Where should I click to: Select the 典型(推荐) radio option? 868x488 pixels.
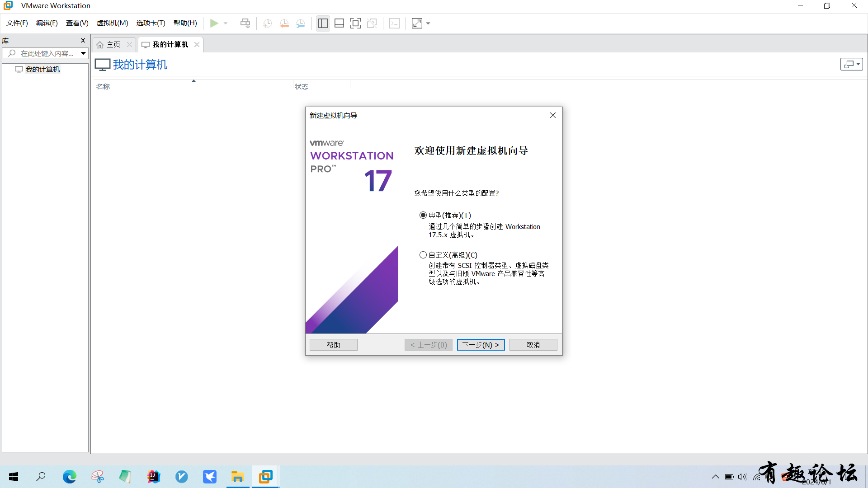point(423,215)
